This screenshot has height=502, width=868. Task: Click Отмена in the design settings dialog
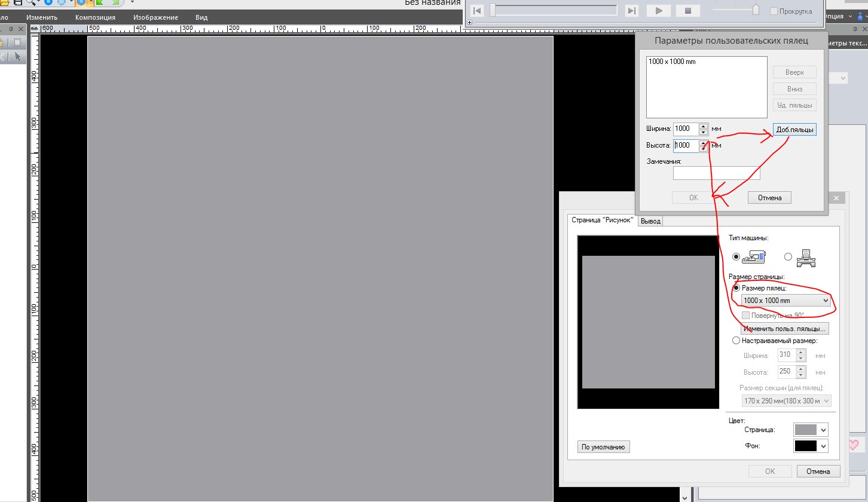pyautogui.click(x=818, y=472)
